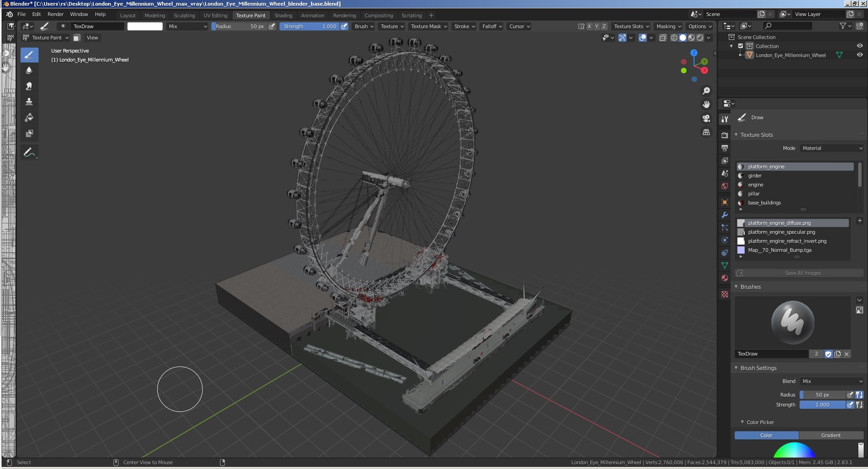Screen dimensions: 868x469
Task: Select the Draw brush tool
Action: coord(29,55)
